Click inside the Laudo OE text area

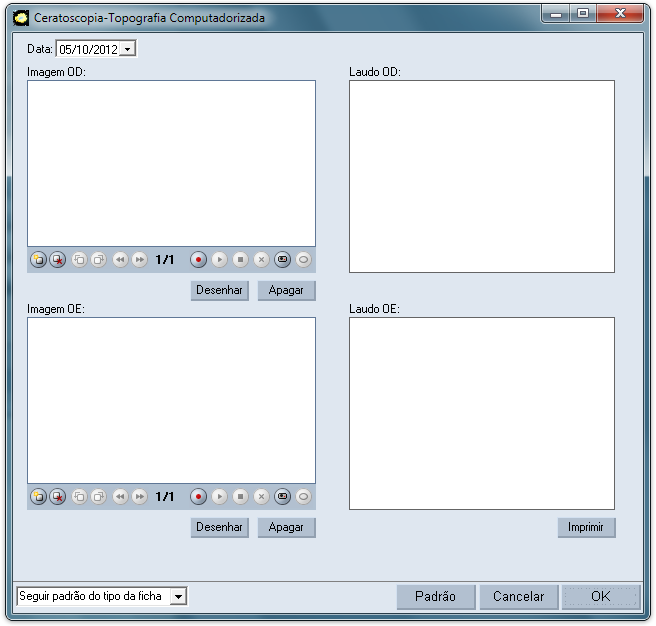(x=482, y=413)
